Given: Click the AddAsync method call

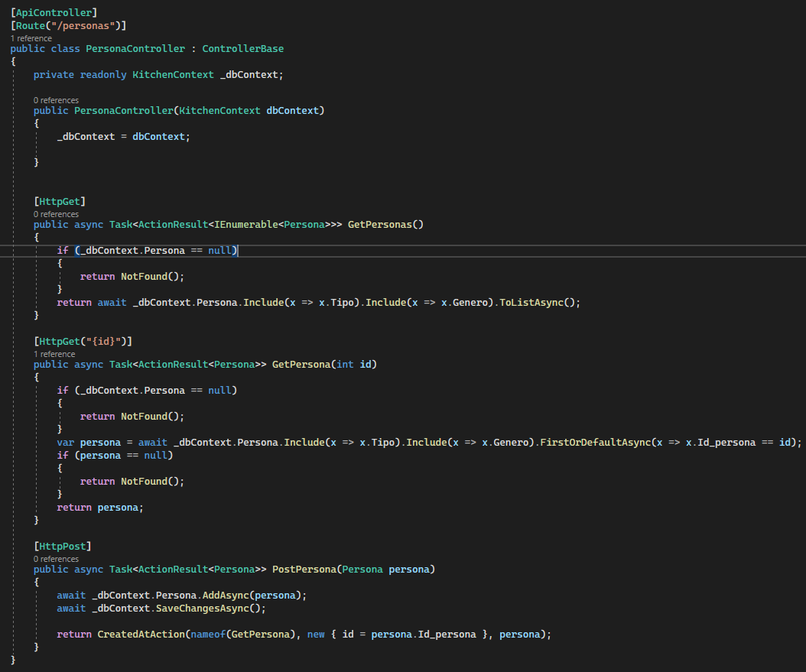Looking at the screenshot, I should coord(226,596).
